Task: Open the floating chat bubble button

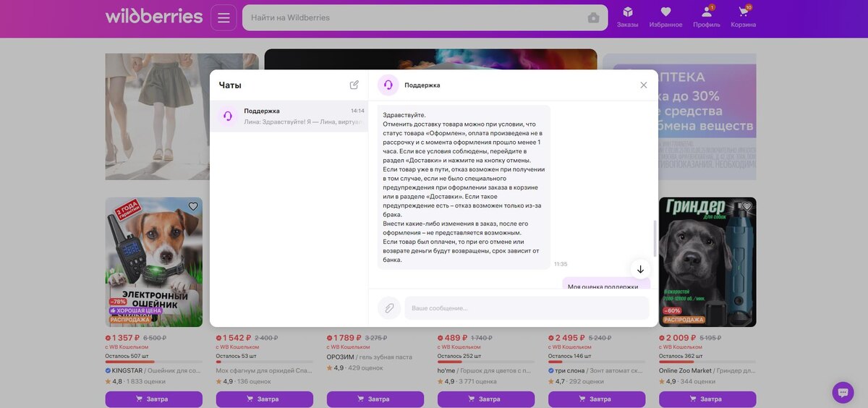Action: click(843, 393)
